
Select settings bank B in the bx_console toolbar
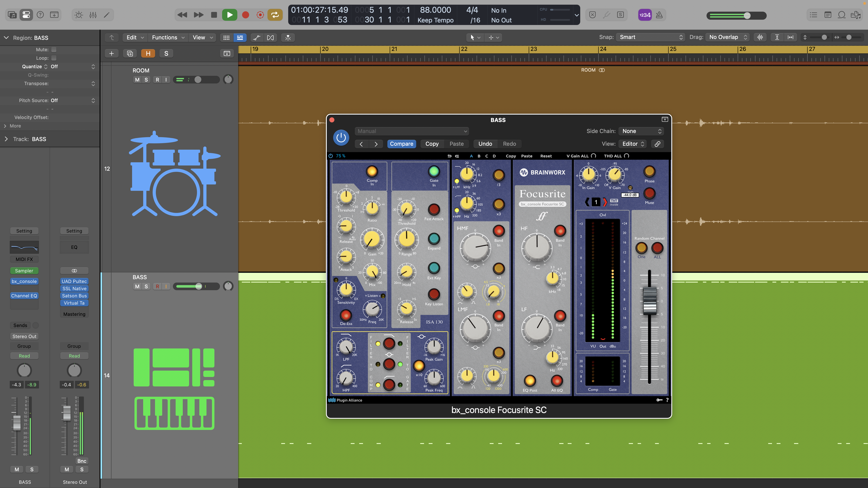point(479,156)
